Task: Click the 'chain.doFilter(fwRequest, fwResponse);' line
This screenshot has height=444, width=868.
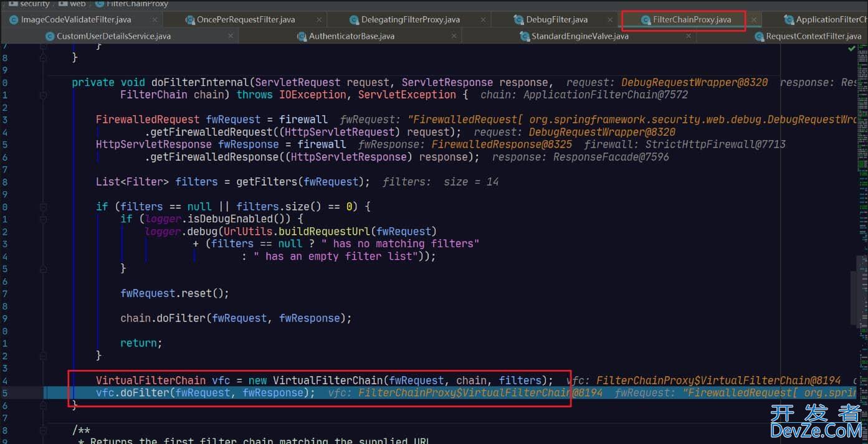Action: tap(236, 318)
